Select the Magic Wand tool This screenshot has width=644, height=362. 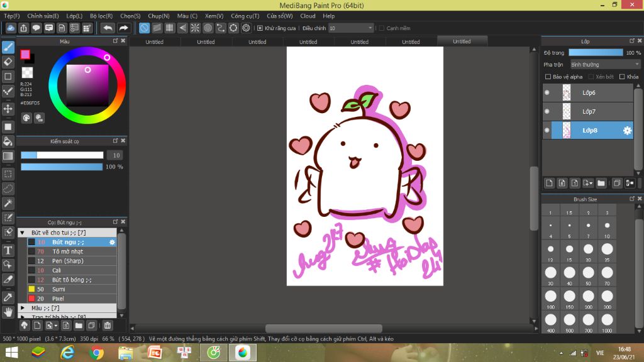[8, 203]
